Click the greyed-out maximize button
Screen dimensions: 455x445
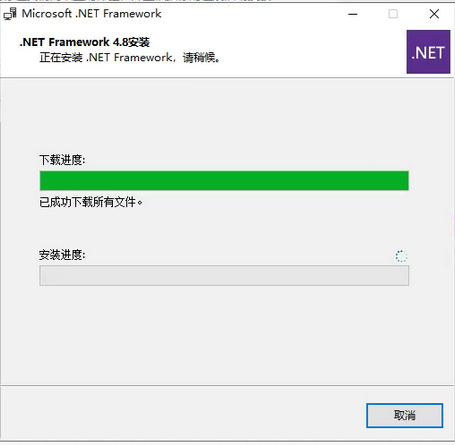tap(393, 14)
